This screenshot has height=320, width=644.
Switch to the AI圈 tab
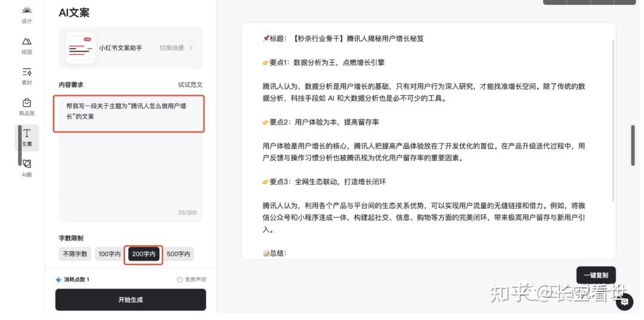pos(27,166)
